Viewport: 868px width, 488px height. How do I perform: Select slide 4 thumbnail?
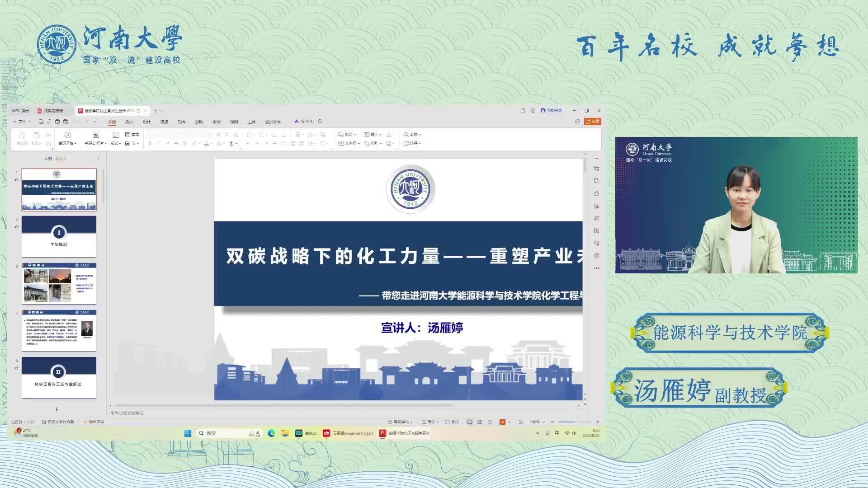(59, 330)
